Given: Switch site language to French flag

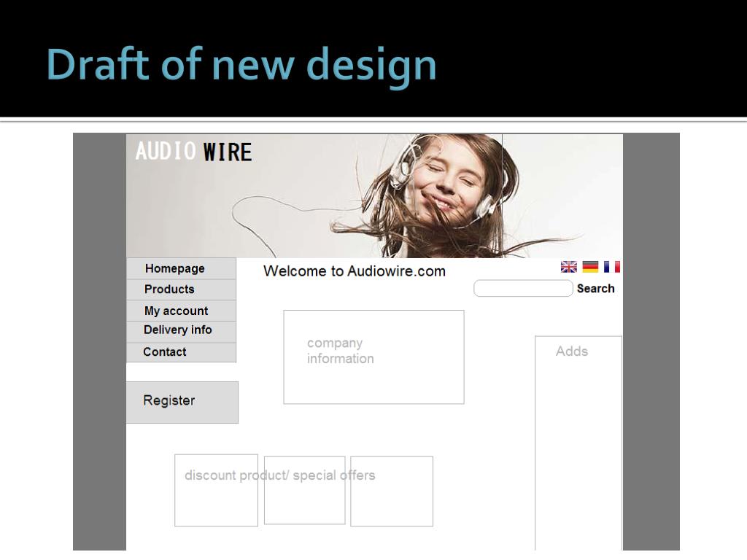Looking at the screenshot, I should pyautogui.click(x=612, y=267).
